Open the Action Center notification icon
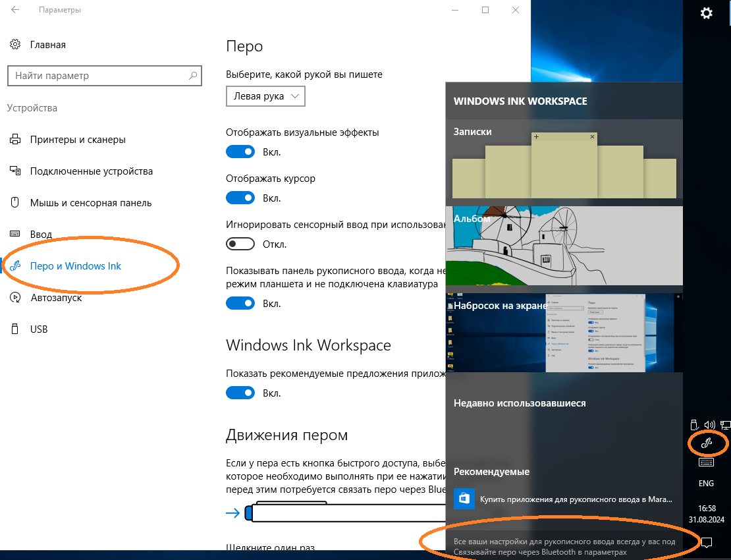The width and height of the screenshot is (731, 560). 707,542
